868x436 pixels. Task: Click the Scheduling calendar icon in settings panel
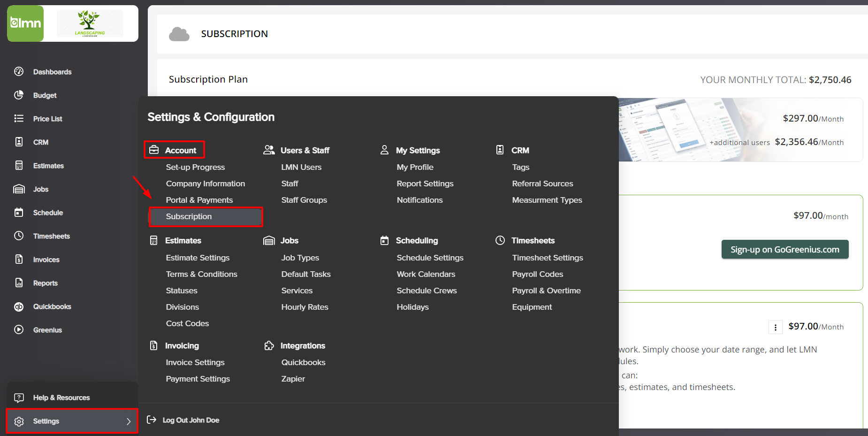[x=384, y=240]
